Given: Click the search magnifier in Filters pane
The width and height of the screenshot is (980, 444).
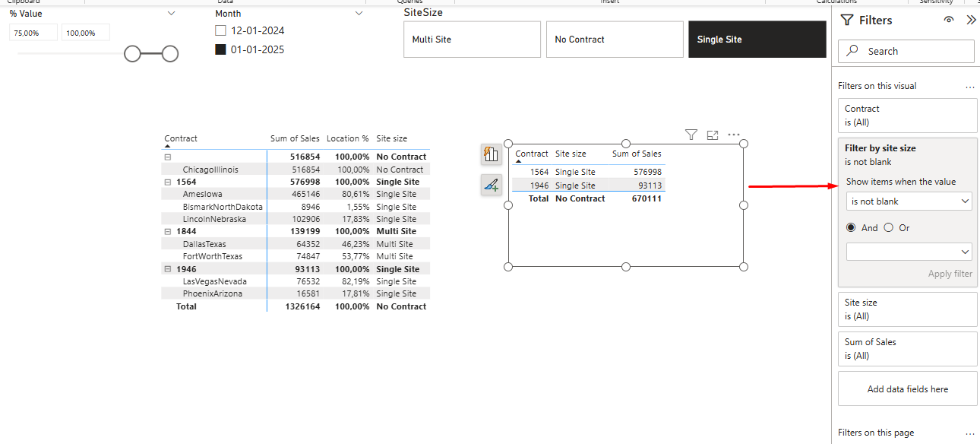Looking at the screenshot, I should (853, 51).
